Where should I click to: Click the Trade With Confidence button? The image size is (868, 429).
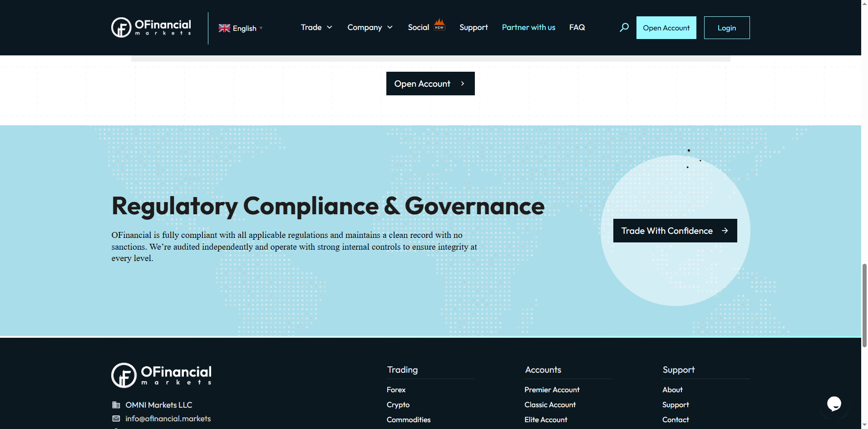coord(675,231)
